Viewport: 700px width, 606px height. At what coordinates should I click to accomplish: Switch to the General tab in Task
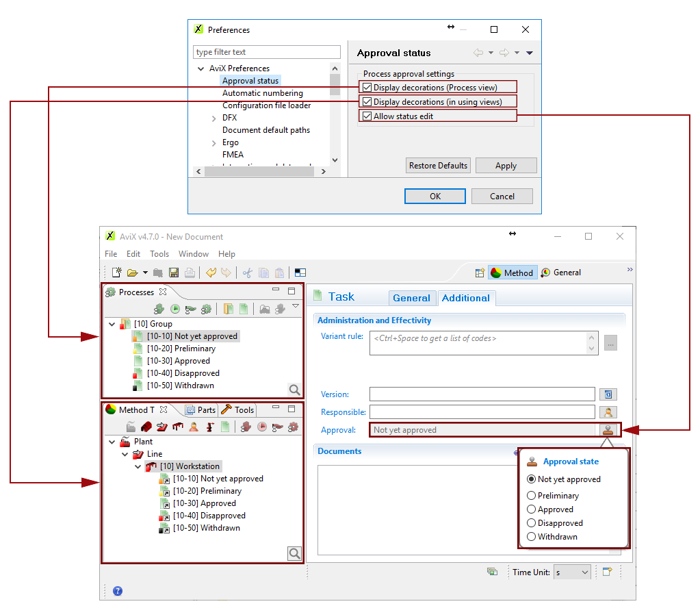(x=411, y=298)
